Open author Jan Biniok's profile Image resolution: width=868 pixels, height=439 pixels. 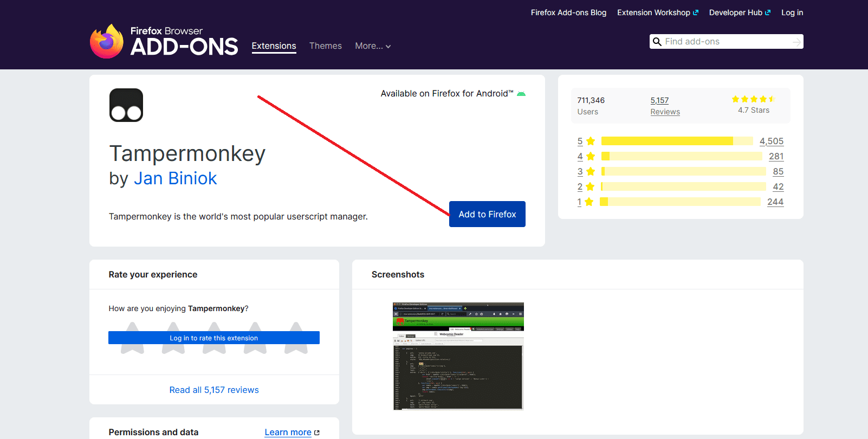(175, 178)
